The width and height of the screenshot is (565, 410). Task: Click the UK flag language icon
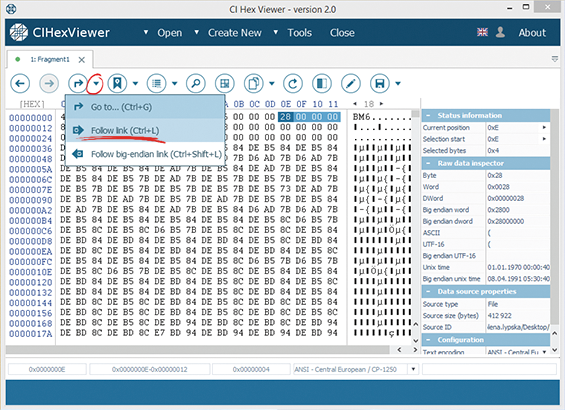click(x=482, y=32)
